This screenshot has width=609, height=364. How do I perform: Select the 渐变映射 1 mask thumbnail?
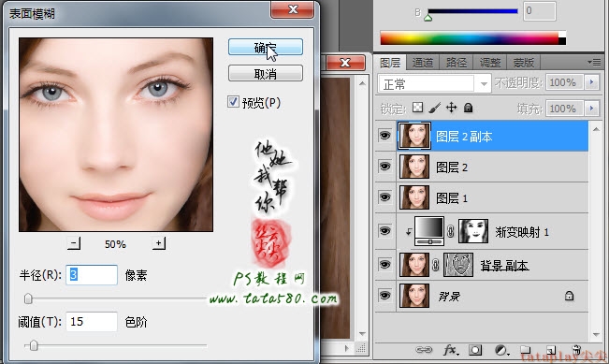(473, 231)
